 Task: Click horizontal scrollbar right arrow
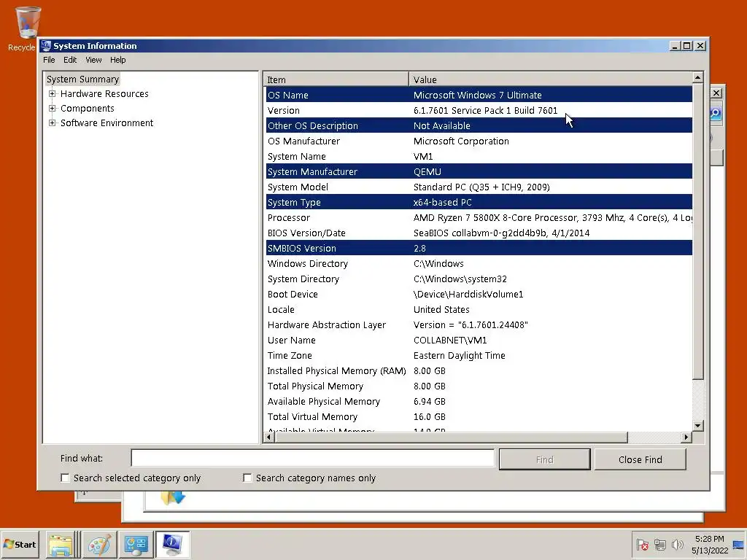[686, 437]
